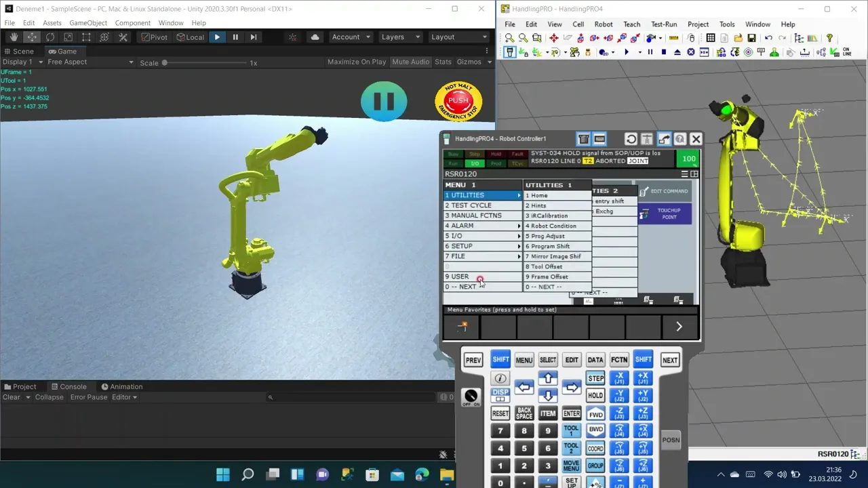Click the TOUCHUP POINT button
Image resolution: width=868 pixels, height=488 pixels.
[x=665, y=213]
